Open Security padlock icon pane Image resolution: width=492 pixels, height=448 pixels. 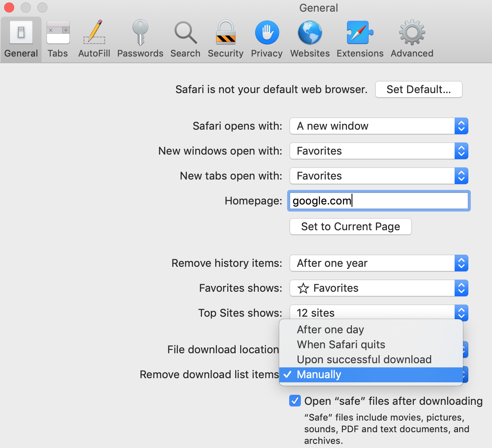(226, 39)
